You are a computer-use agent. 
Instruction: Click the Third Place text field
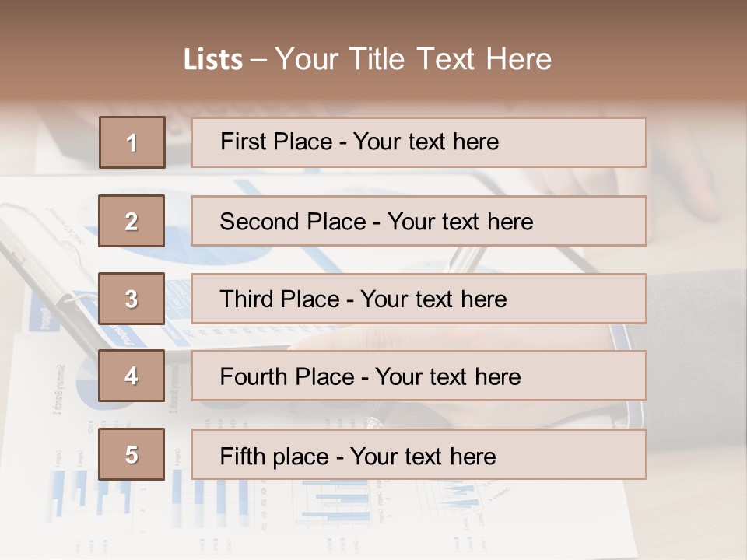[419, 299]
